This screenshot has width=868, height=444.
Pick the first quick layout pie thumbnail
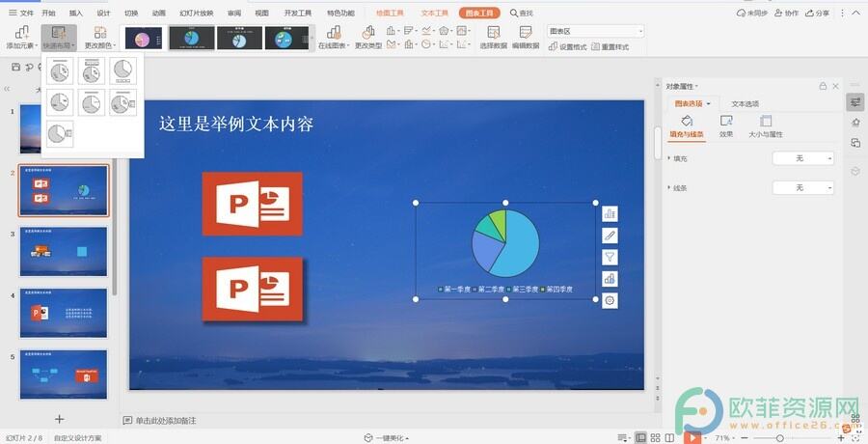[60, 71]
